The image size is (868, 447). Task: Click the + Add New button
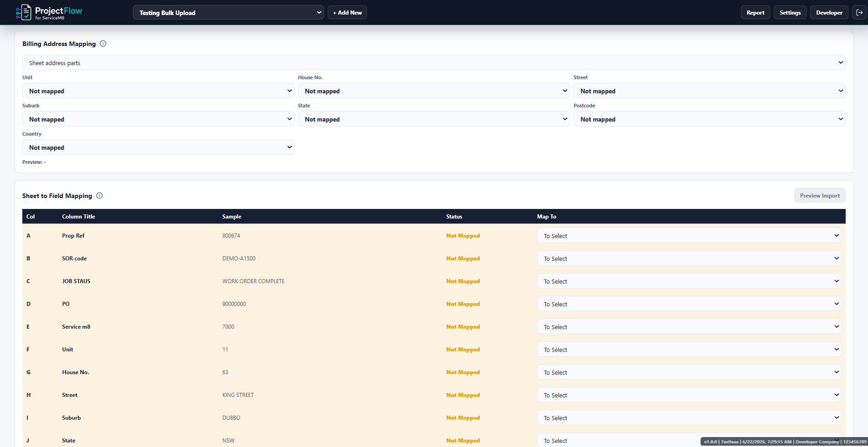tap(347, 13)
